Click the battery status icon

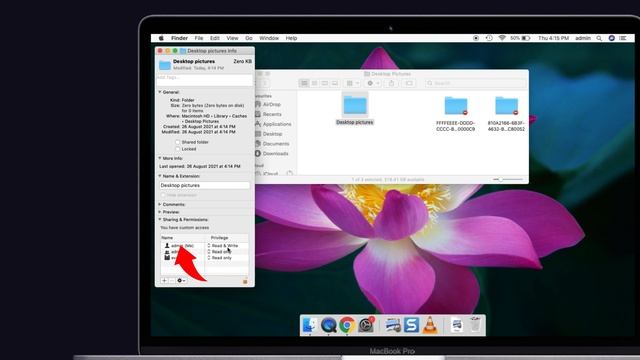click(526, 38)
